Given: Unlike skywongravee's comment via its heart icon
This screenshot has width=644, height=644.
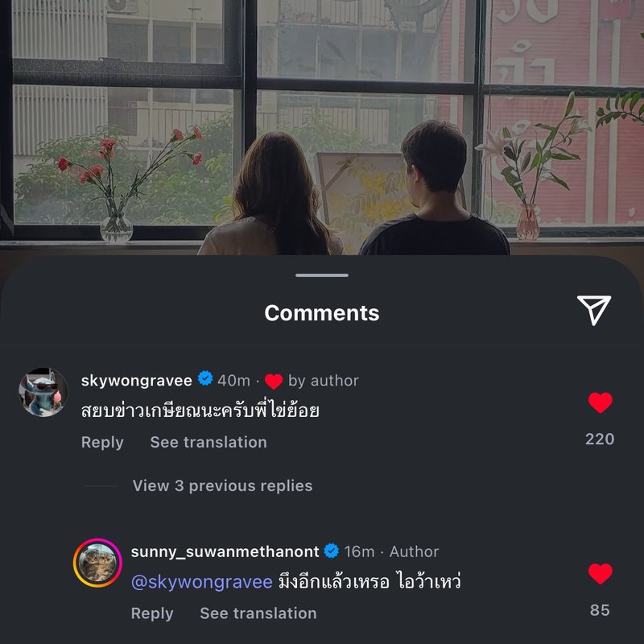Looking at the screenshot, I should tap(600, 402).
